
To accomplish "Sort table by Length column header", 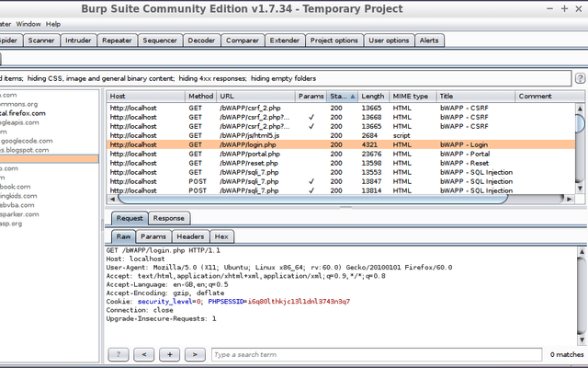I will [374, 96].
